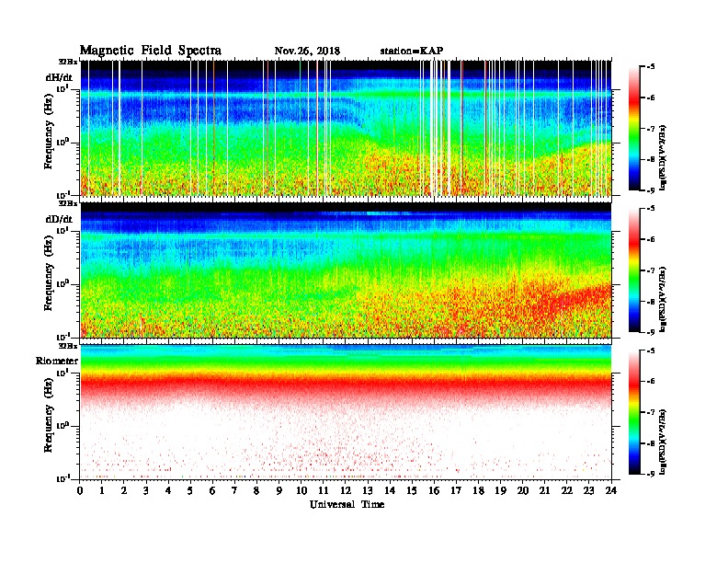This screenshot has width=728, height=563.
Task: Click the color scale bar beside dH/dt panel
Action: click(633, 129)
